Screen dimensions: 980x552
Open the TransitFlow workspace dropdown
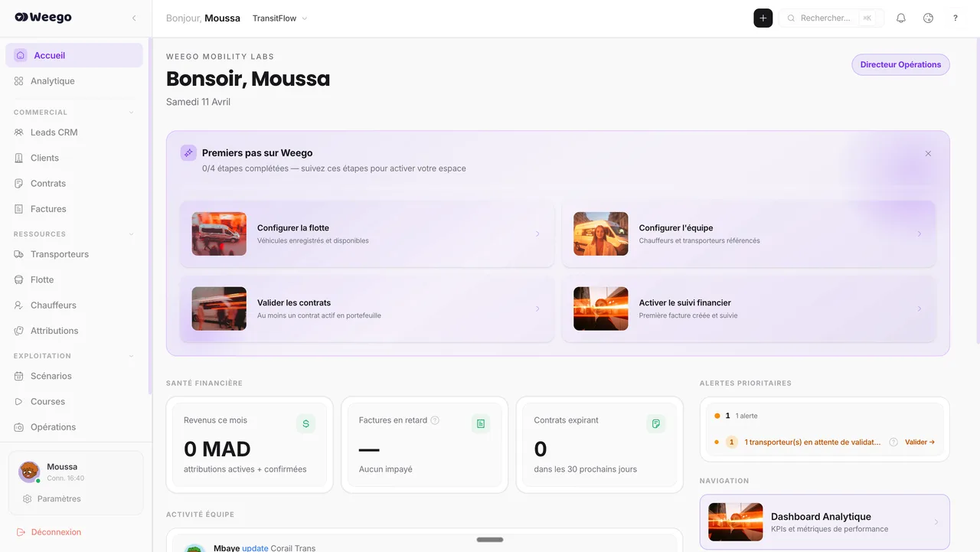point(279,18)
